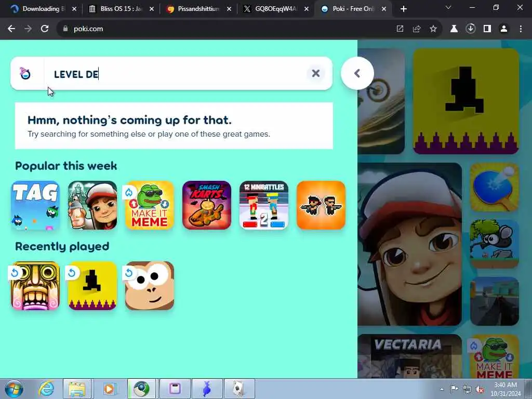Clear the search text with X button
The width and height of the screenshot is (532, 399).
[315, 73]
